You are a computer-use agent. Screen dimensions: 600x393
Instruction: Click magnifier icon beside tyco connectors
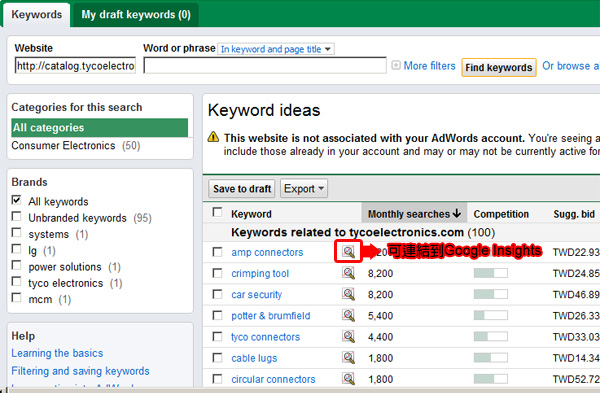[348, 336]
